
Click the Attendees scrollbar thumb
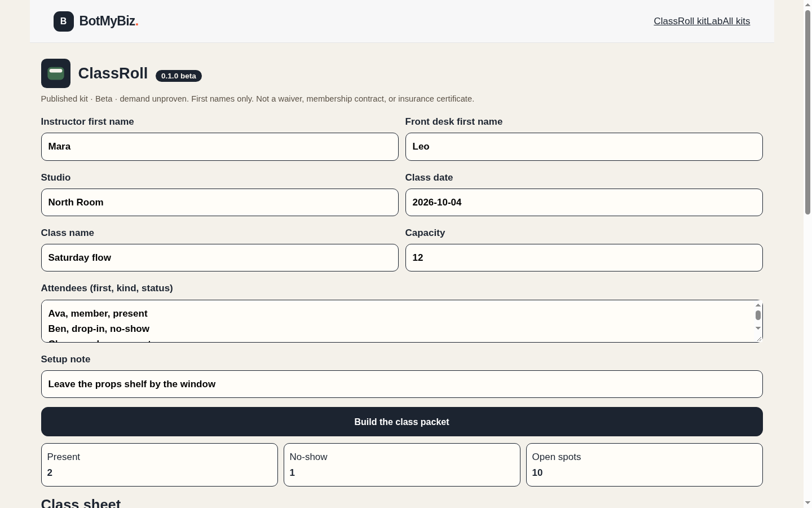coord(758,315)
